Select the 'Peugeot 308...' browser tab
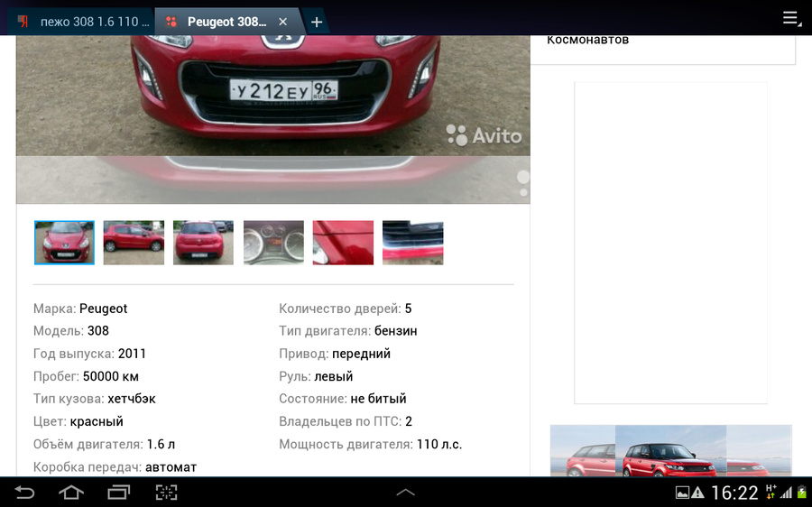Viewport: 812px width, 507px height. (227, 22)
